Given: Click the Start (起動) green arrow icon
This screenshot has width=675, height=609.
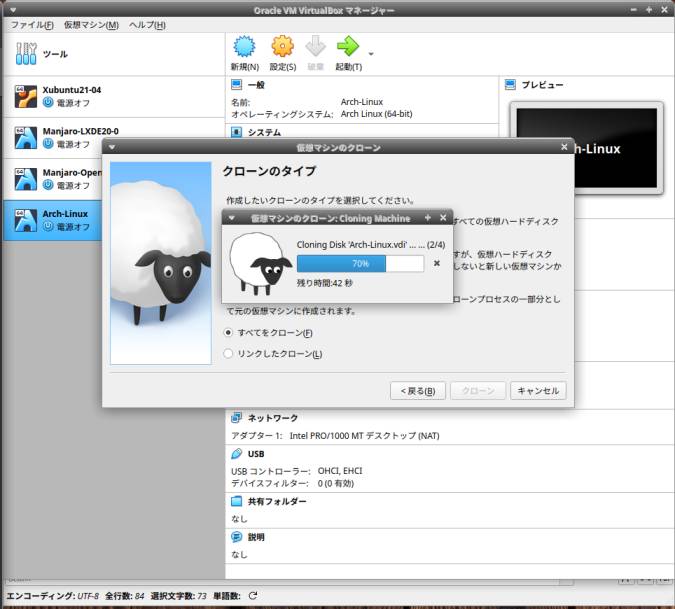Looking at the screenshot, I should pyautogui.click(x=348, y=46).
